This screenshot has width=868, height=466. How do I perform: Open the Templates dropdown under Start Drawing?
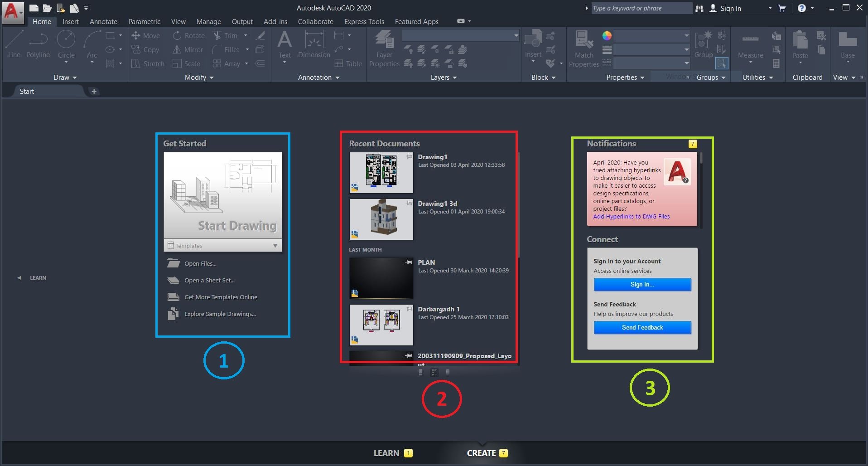[274, 245]
